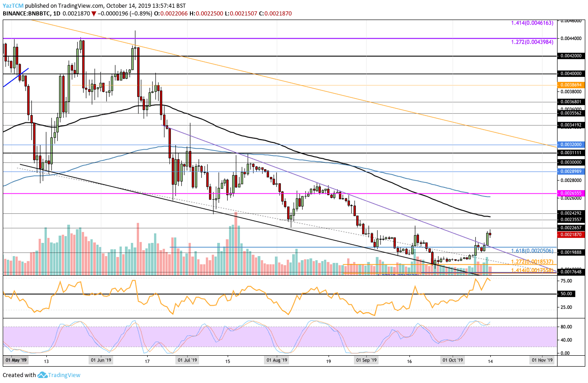Click the magenta 0.0026555 price tag
The height and width of the screenshot is (383, 588).
coord(571,193)
